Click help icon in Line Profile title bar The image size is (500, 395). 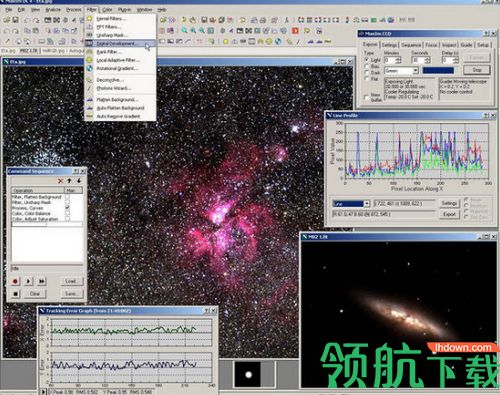487,115
